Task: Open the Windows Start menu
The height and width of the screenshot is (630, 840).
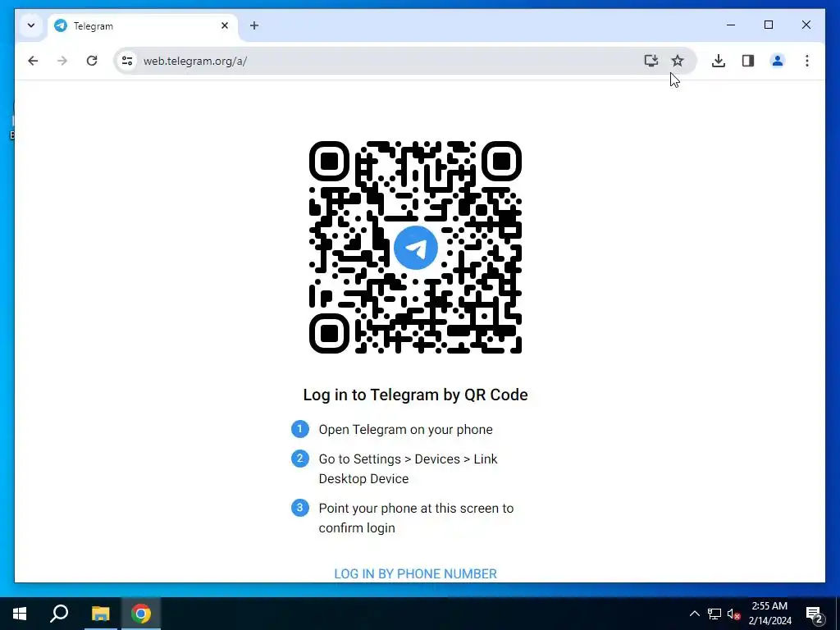Action: click(x=20, y=614)
